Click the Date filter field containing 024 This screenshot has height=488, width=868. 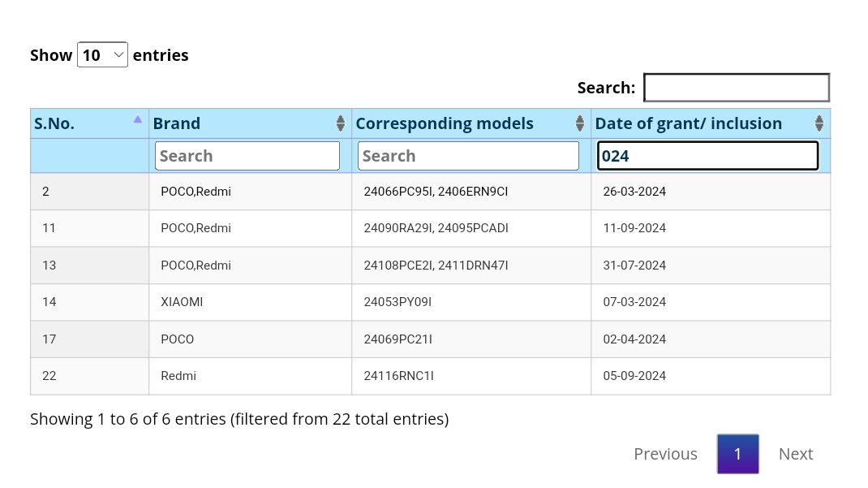click(x=707, y=156)
